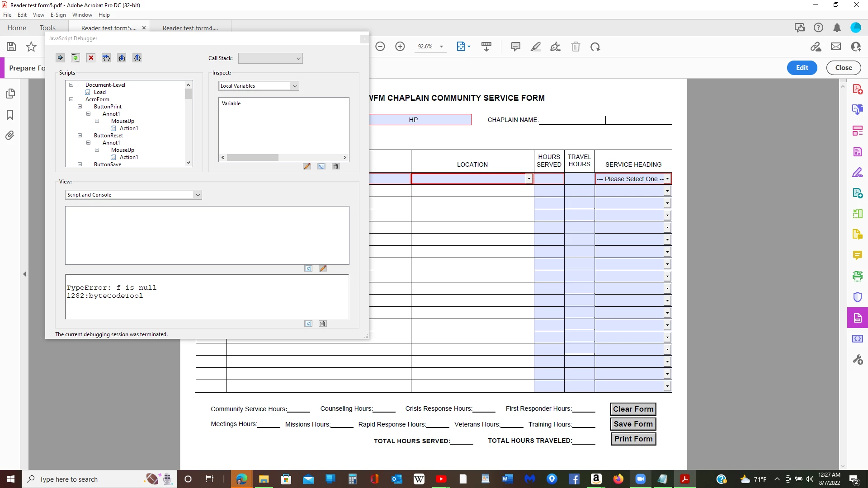Viewport: 868px width, 488px height.
Task: Click the red X Quit debugger icon
Action: coord(91,58)
